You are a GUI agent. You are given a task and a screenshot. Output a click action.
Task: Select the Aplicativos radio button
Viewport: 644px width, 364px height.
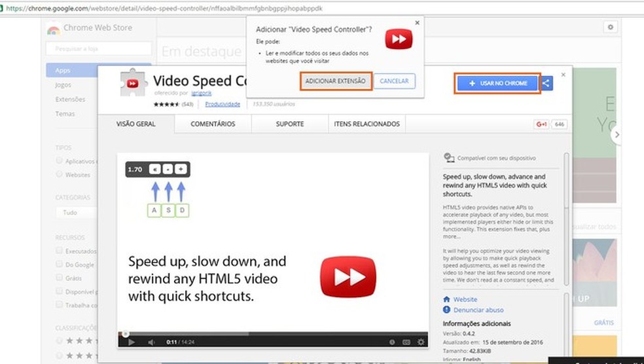[59, 160]
